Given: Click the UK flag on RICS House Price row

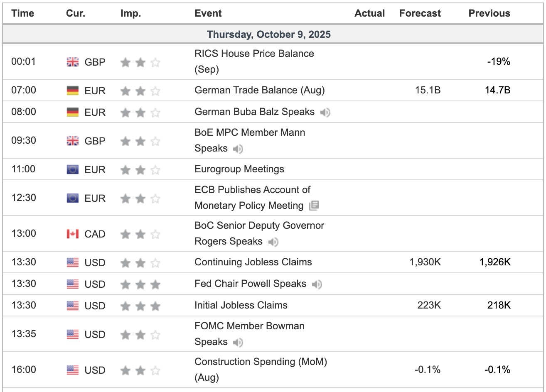Looking at the screenshot, I should 73,62.
